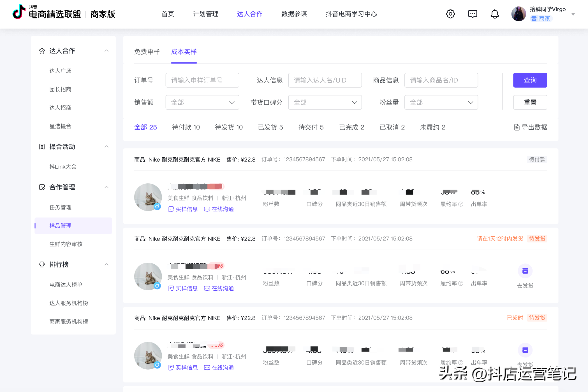Open the notification bell icon
588x392 pixels.
pyautogui.click(x=495, y=14)
